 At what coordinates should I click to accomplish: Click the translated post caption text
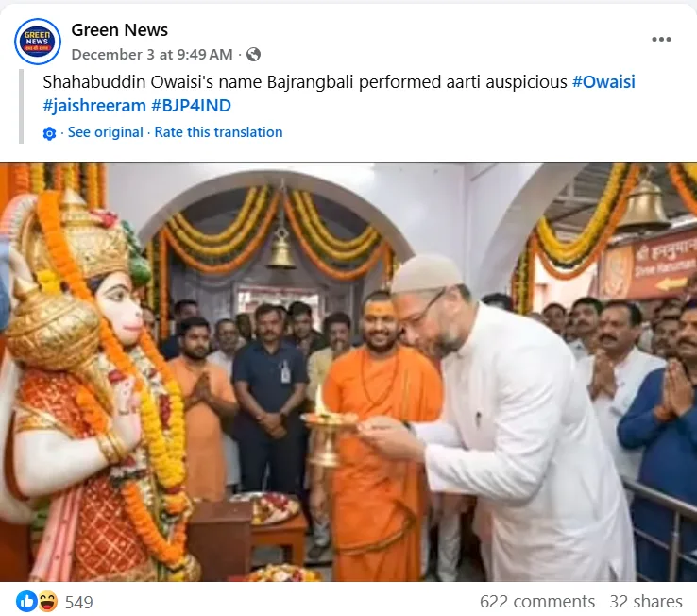[x=305, y=82]
